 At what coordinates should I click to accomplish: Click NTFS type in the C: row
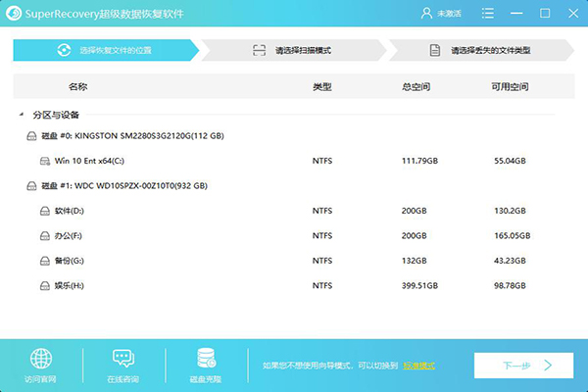(322, 161)
